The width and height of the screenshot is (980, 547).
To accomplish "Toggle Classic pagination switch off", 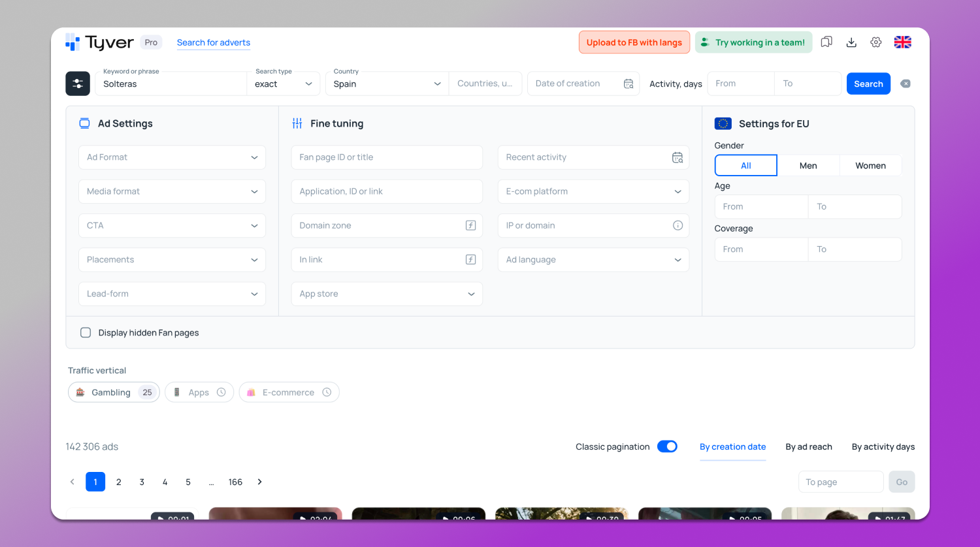I will click(667, 446).
